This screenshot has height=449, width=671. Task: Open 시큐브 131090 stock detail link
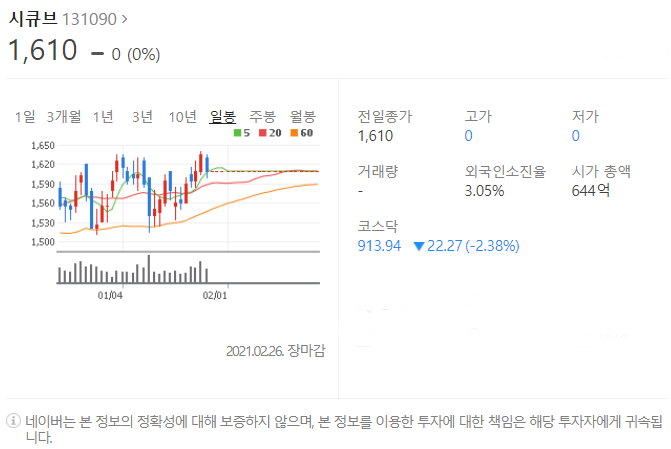click(68, 19)
